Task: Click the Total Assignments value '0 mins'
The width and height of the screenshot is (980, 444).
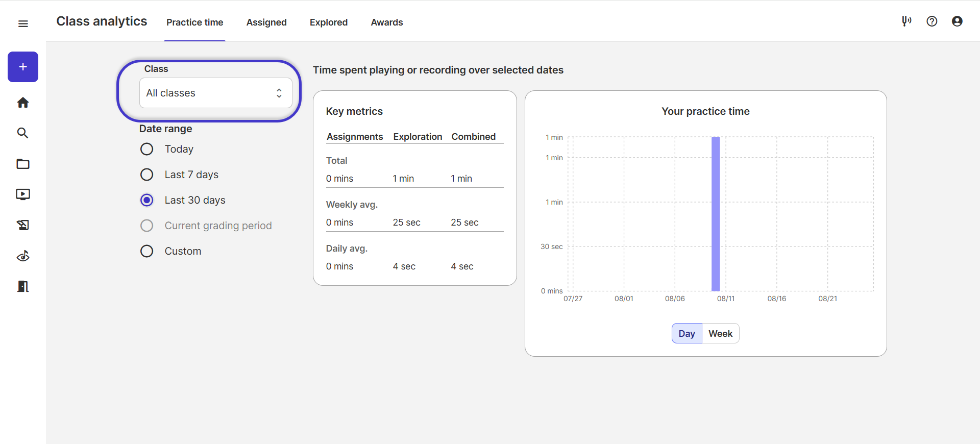Action: point(339,179)
